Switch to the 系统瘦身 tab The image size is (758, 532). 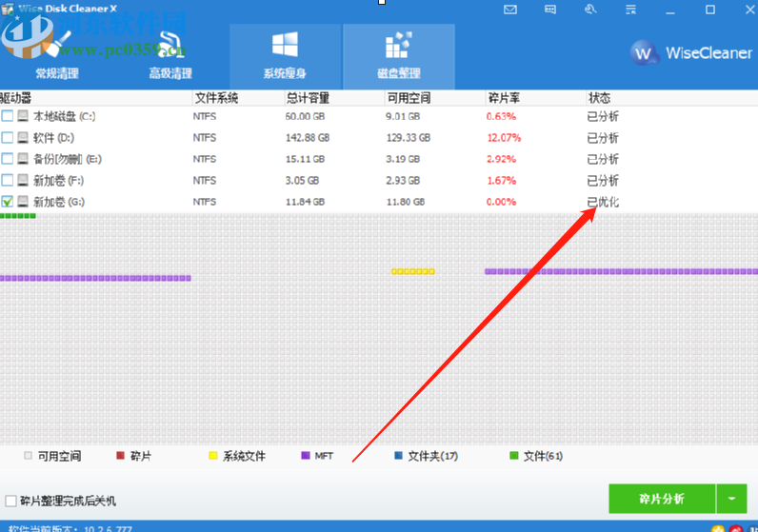[x=285, y=56]
